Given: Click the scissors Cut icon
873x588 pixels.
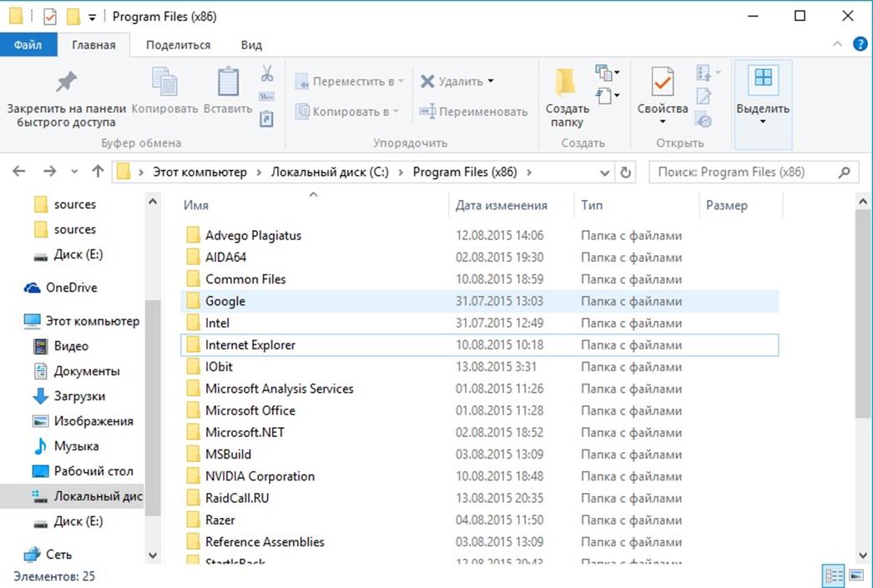Looking at the screenshot, I should coord(267,73).
